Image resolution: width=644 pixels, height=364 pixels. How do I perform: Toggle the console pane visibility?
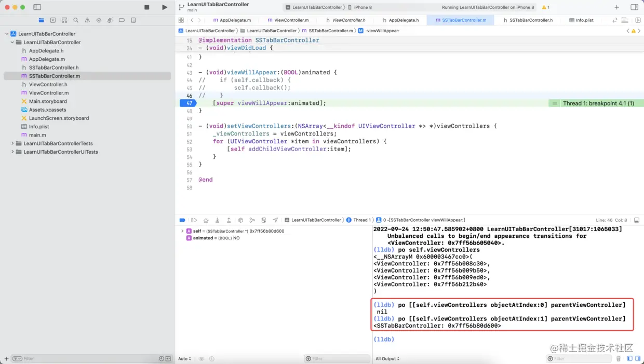click(x=638, y=359)
